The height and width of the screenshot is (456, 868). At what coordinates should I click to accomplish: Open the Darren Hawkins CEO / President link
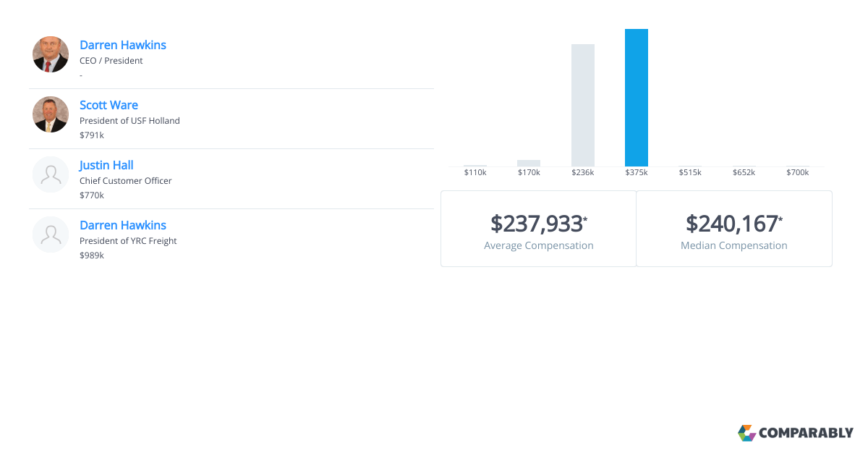tap(122, 45)
